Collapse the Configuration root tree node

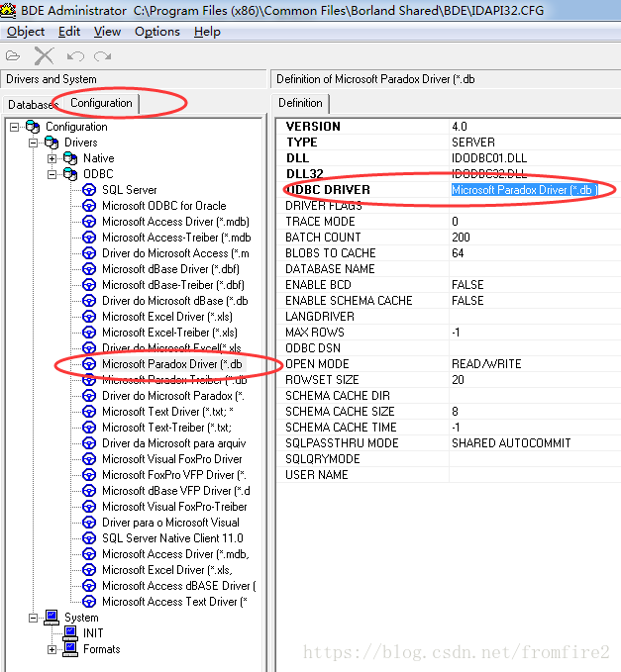[x=14, y=127]
